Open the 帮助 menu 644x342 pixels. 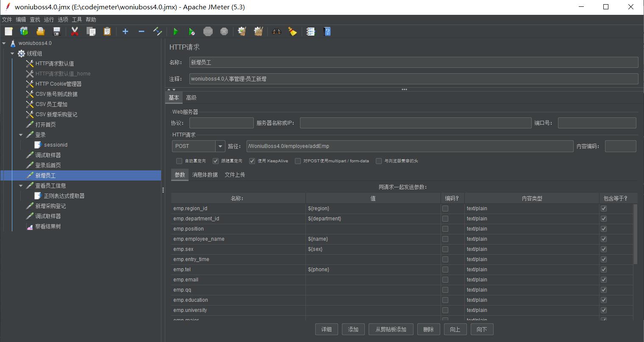(91, 19)
